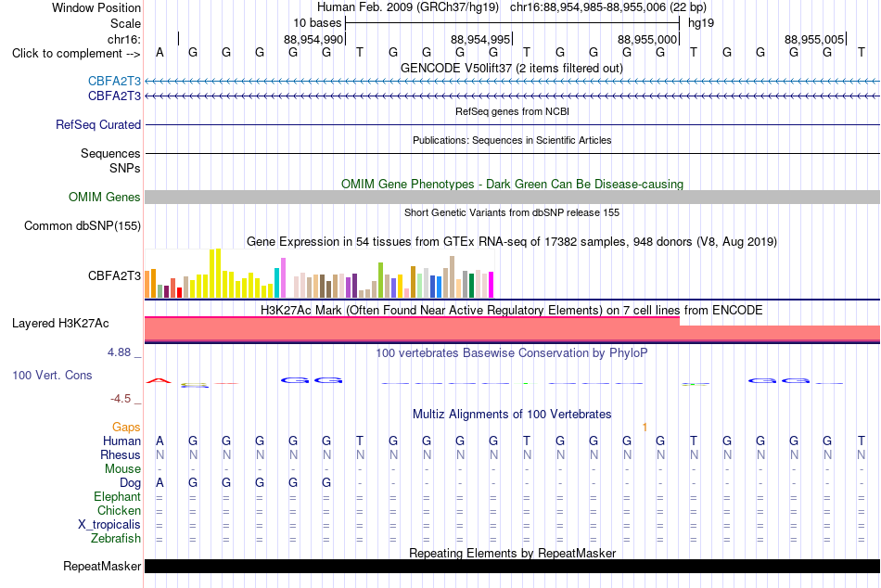The image size is (881, 588).
Task: Click OMIM Gene Phenotypes track title
Action: pyautogui.click(x=512, y=184)
